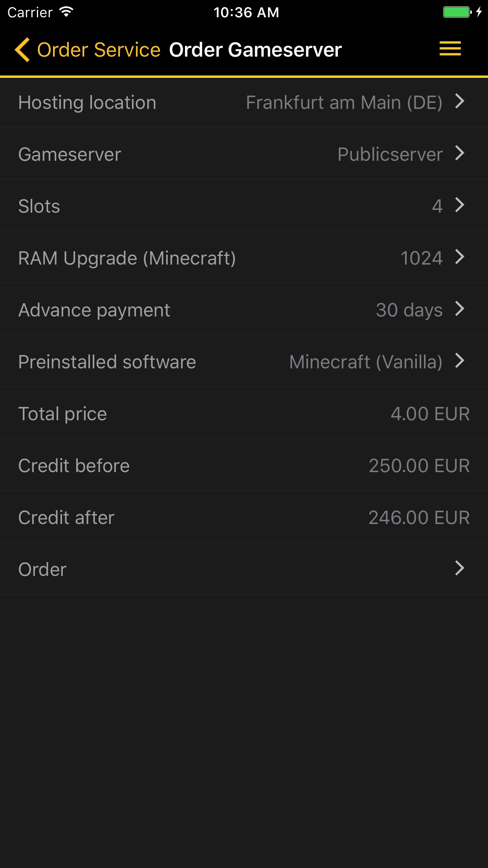Go back to Order Service
This screenshot has height=868, width=488.
[98, 50]
